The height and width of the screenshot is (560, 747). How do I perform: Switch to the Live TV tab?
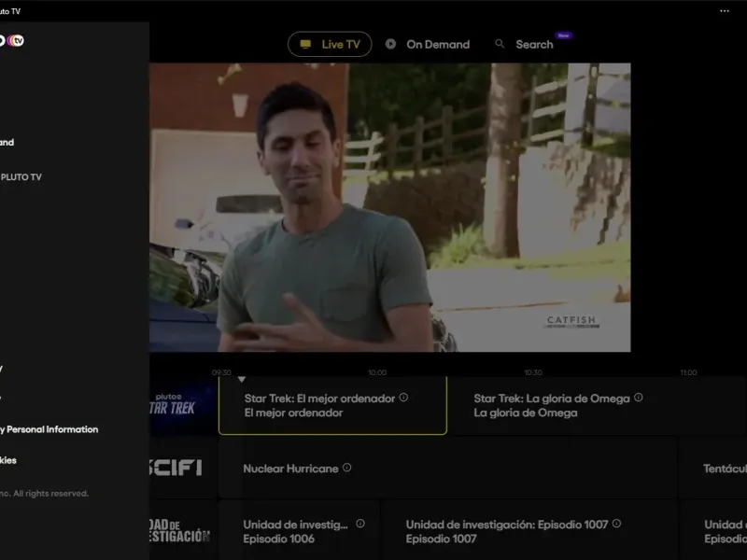tap(330, 44)
